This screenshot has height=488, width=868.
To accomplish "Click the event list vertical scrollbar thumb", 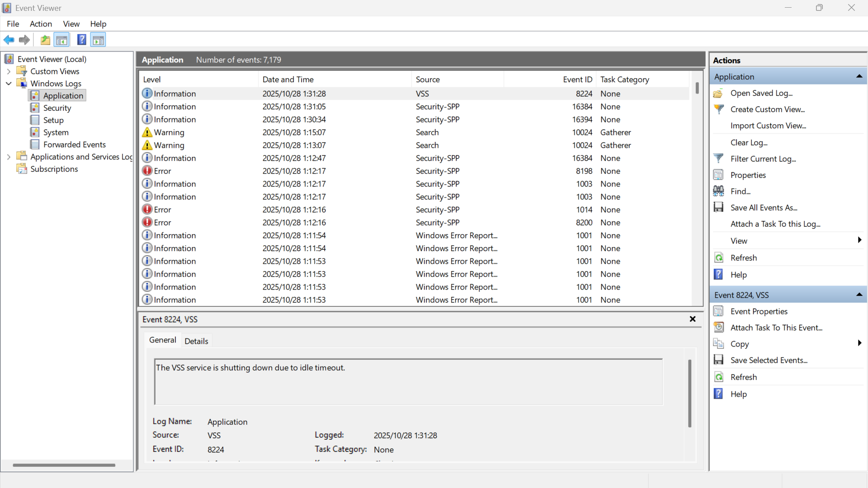I will 697,88.
